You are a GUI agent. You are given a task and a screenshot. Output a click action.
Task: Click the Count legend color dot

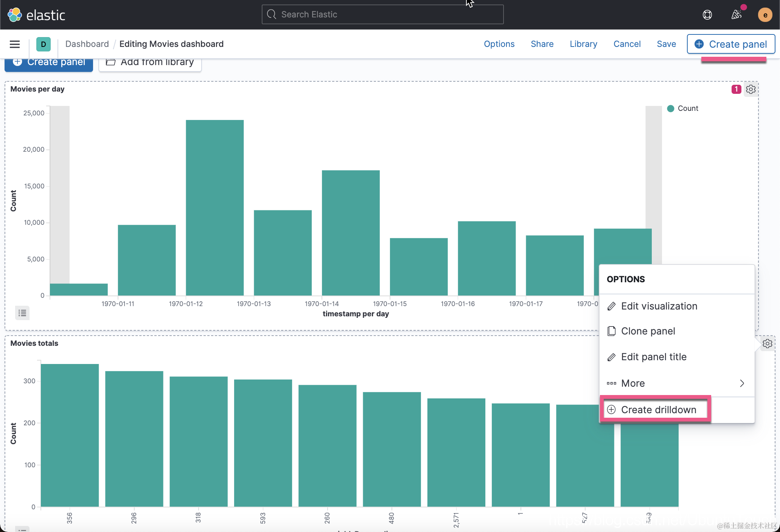coord(671,109)
